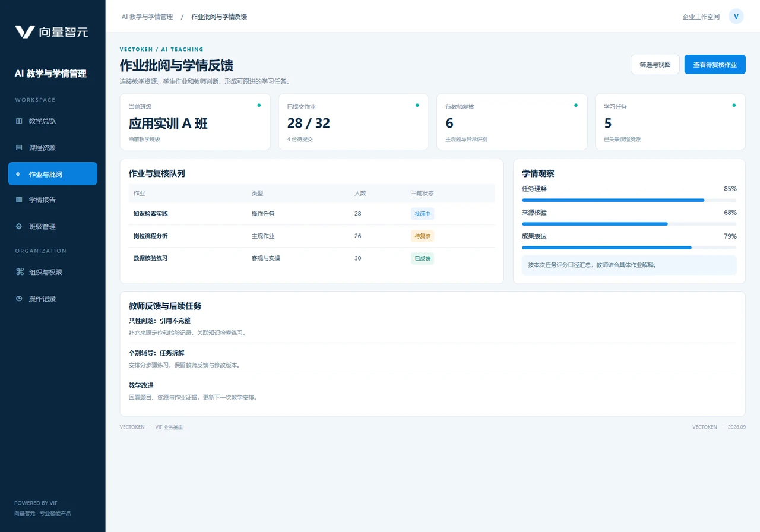Open 班级管理 menu item
The height and width of the screenshot is (532, 760).
coord(52,226)
